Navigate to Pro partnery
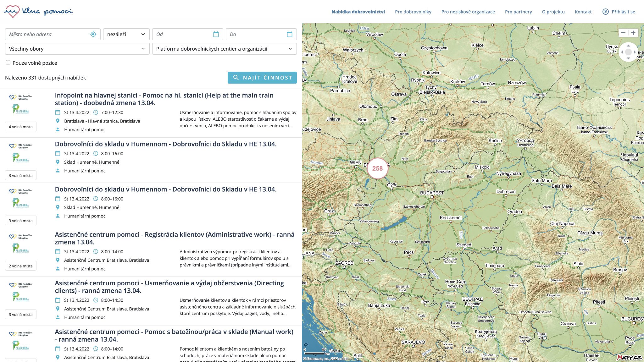This screenshot has height=362, width=644. pos(518,12)
